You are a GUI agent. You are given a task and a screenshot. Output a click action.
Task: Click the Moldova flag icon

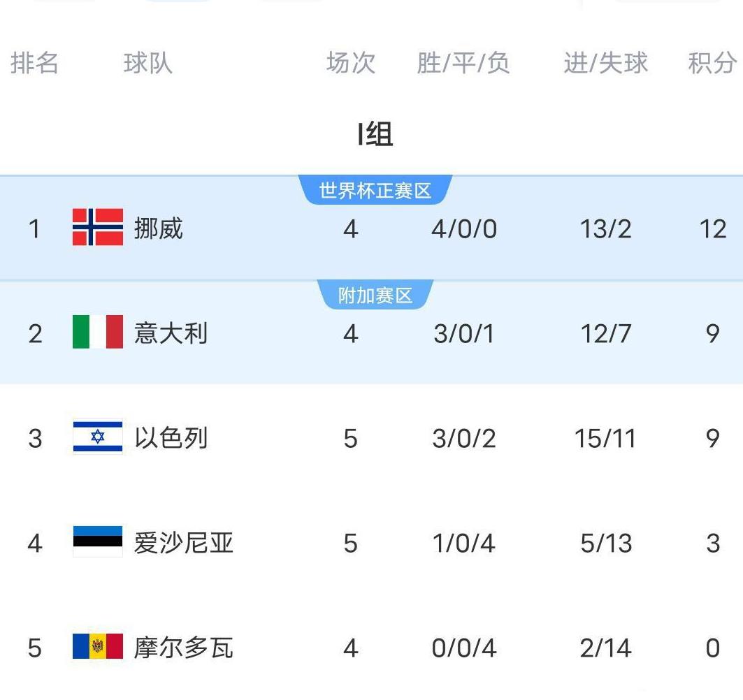coord(98,648)
